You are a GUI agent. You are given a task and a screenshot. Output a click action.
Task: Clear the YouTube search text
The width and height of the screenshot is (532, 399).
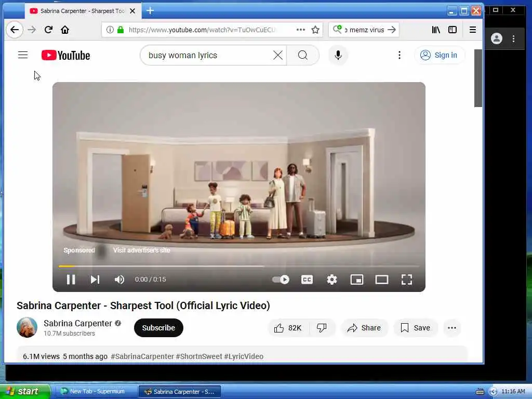point(278,55)
